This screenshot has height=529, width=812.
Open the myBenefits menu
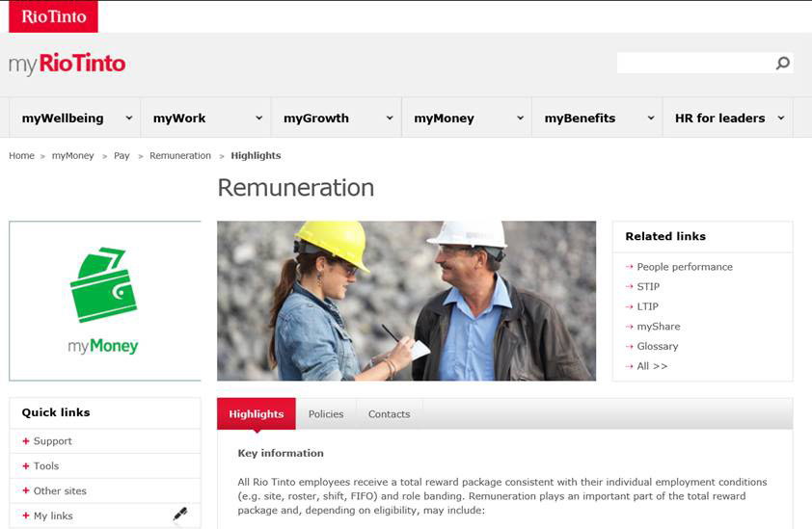[580, 118]
